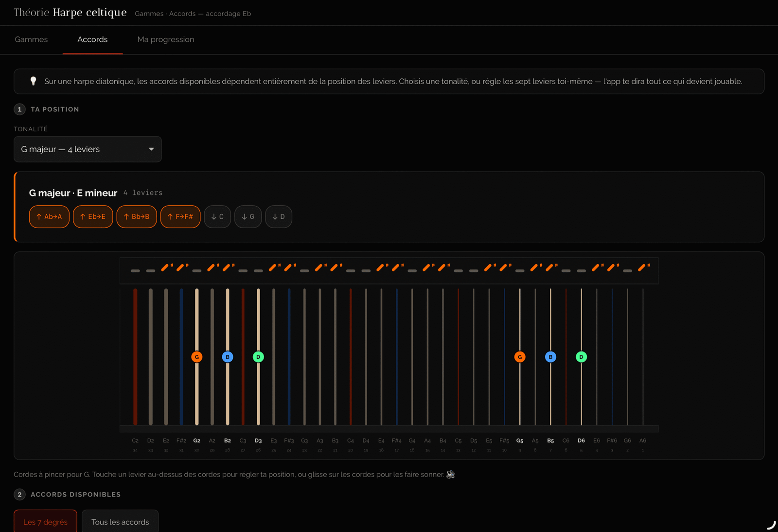
Task: Click the green D marker on the D3 string
Action: [x=258, y=357]
